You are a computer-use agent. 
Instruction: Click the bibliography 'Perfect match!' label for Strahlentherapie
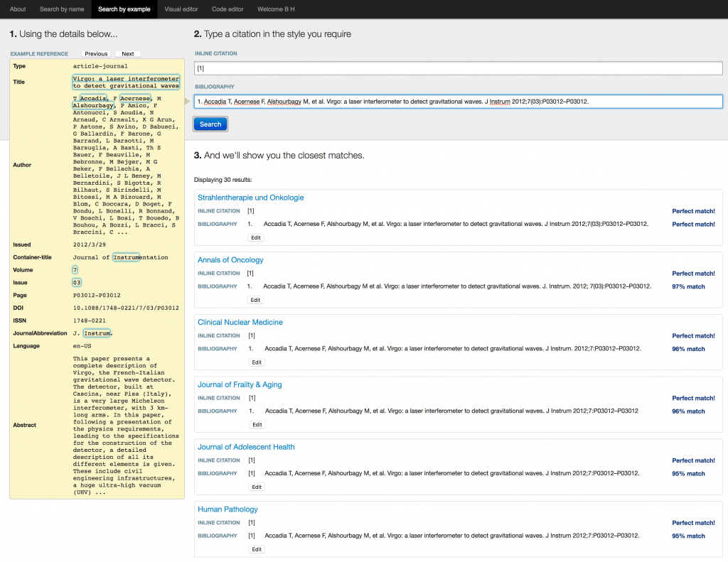[x=693, y=224]
